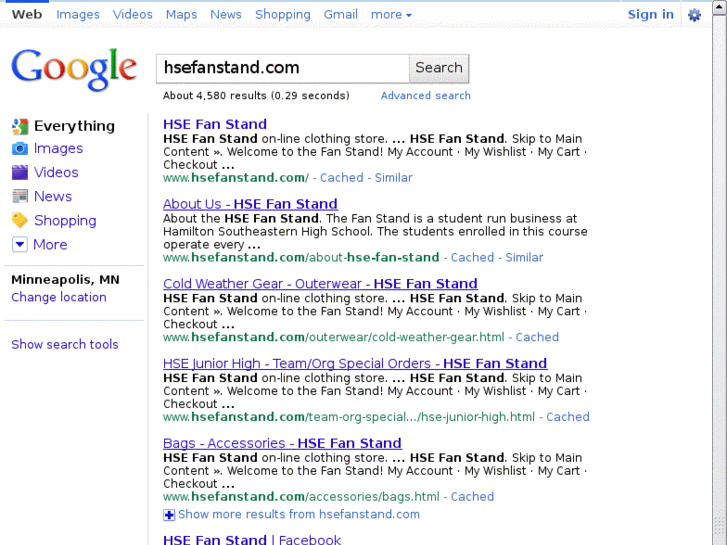Click the News newspaper icon in sidebar

(20, 197)
